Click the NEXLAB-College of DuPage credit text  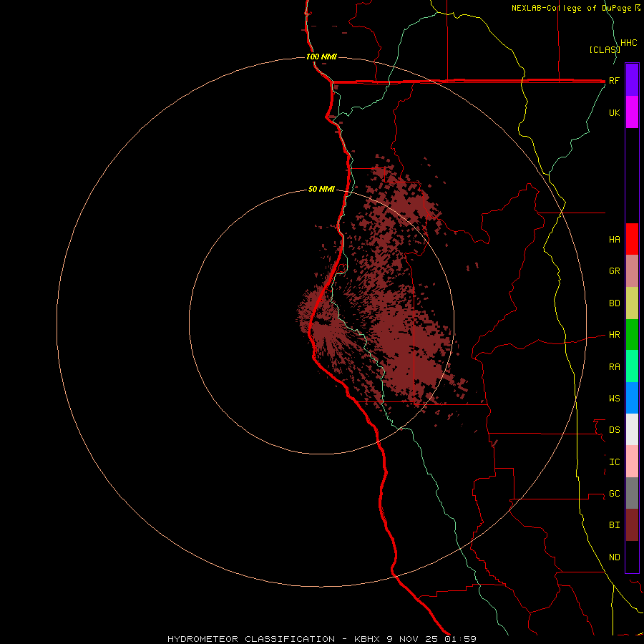tap(572, 8)
